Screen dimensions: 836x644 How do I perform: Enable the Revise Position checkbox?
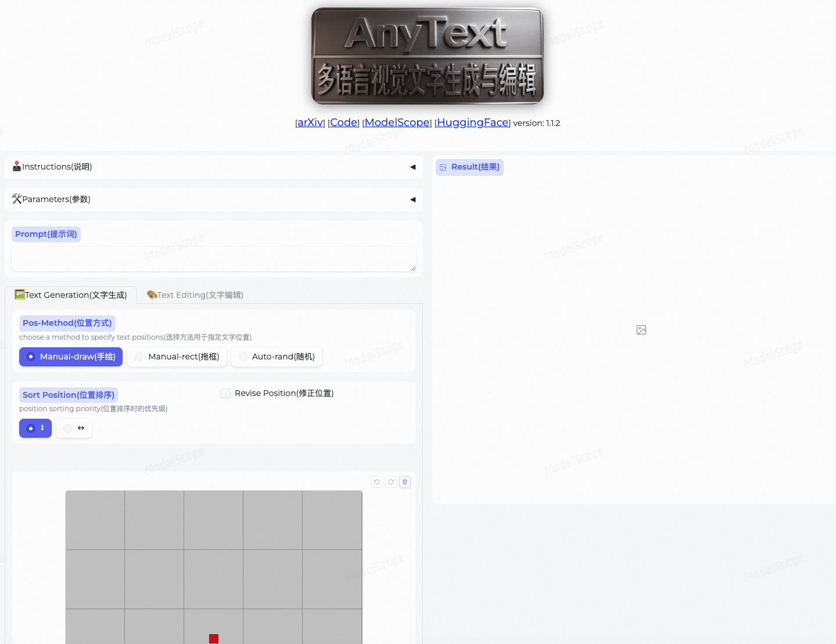[x=225, y=393]
